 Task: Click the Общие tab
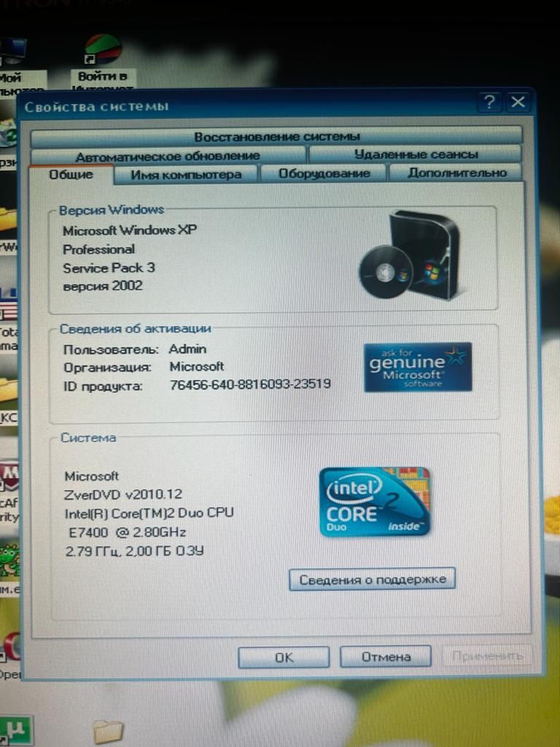71,174
